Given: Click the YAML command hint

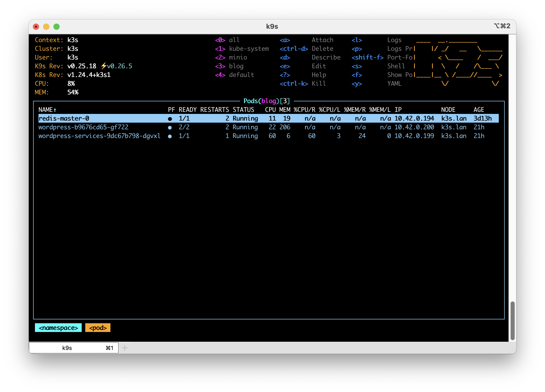Looking at the screenshot, I should coord(394,83).
